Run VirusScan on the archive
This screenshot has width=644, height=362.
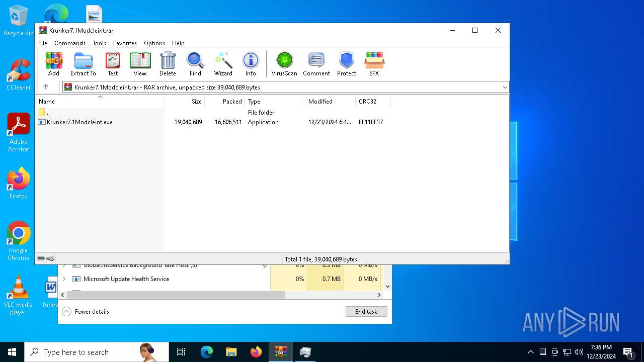284,64
